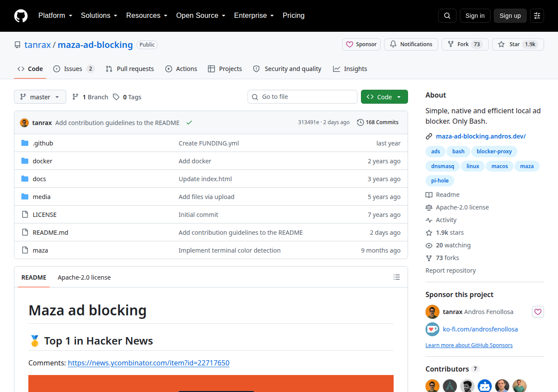The height and width of the screenshot is (392, 558).
Task: Click the pi-hole topic tag
Action: pos(440,181)
